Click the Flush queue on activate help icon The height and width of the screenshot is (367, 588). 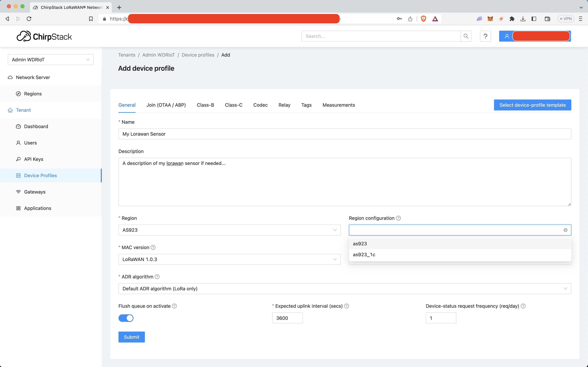(174, 306)
